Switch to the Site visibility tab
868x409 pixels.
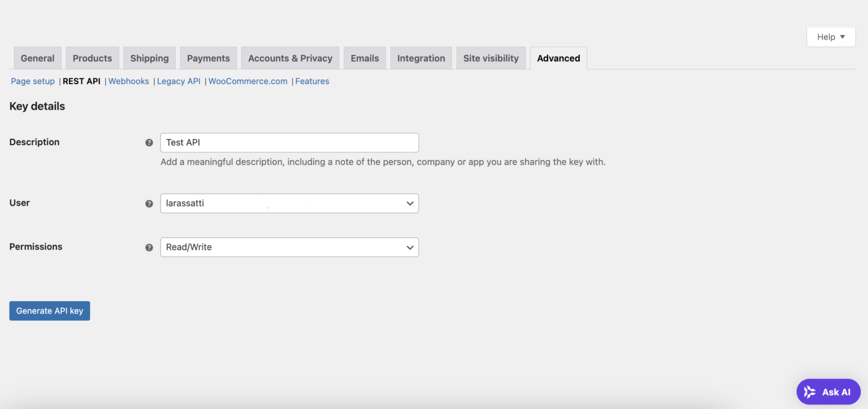[491, 58]
